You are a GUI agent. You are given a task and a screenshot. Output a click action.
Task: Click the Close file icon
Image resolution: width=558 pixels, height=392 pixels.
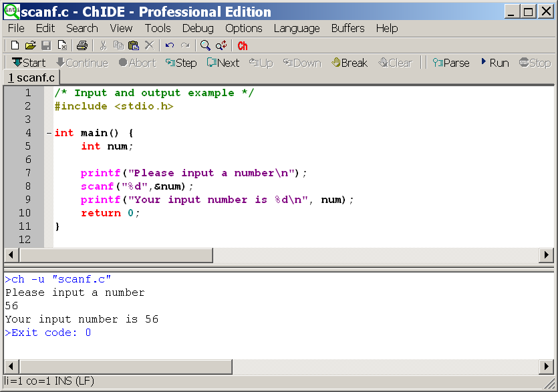(62, 45)
